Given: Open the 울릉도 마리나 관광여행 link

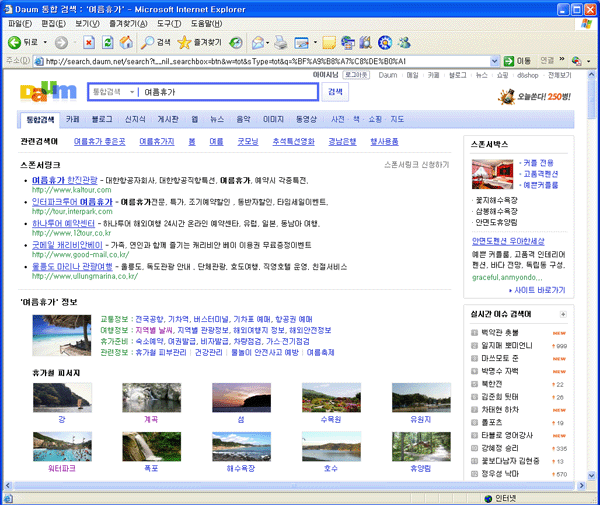Looking at the screenshot, I should pos(72,267).
